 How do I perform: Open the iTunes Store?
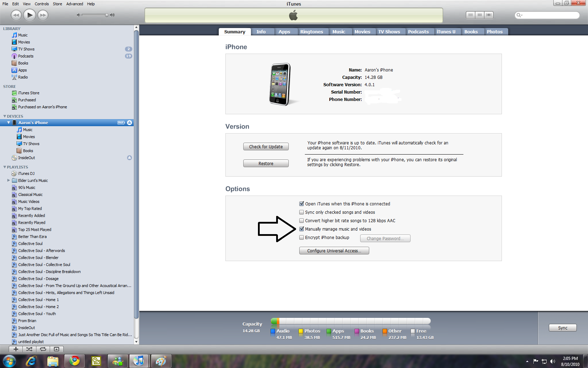tap(29, 93)
